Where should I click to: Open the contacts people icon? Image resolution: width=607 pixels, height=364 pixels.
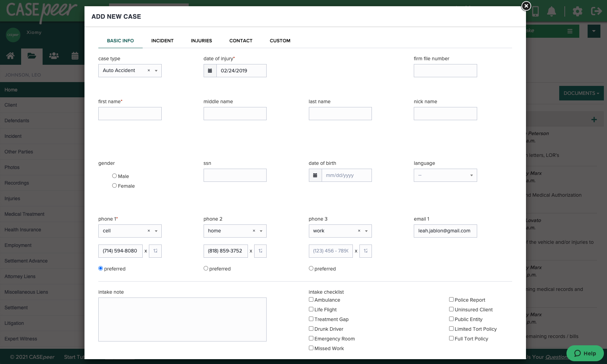tap(53, 56)
